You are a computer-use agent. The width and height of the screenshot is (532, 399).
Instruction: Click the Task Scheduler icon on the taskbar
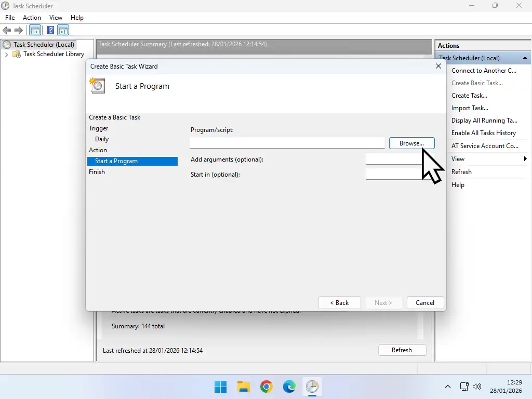312,387
